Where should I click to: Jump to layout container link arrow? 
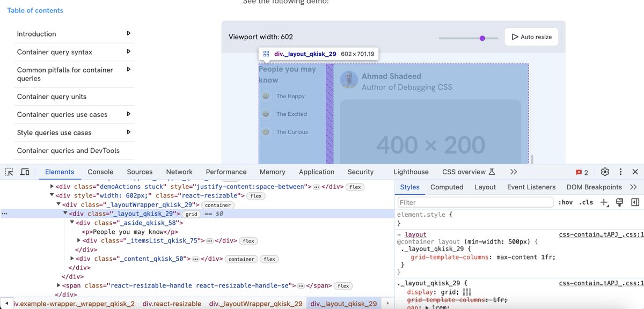point(399,234)
